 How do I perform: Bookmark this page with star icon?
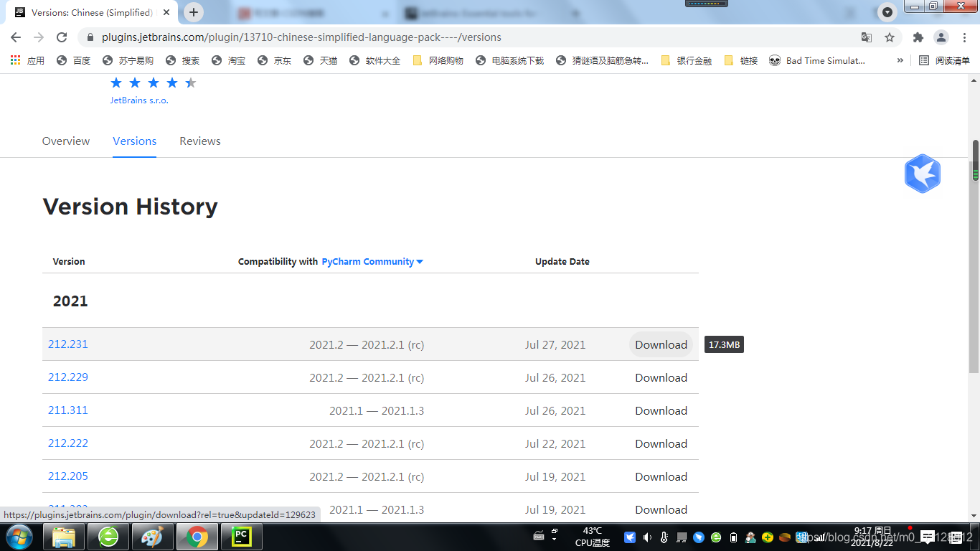890,37
